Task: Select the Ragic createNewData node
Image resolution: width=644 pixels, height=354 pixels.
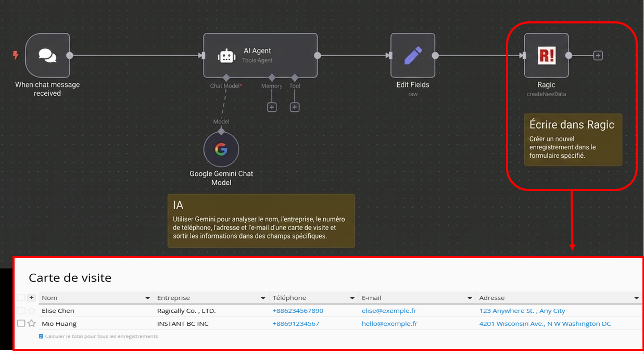Action: tap(546, 55)
